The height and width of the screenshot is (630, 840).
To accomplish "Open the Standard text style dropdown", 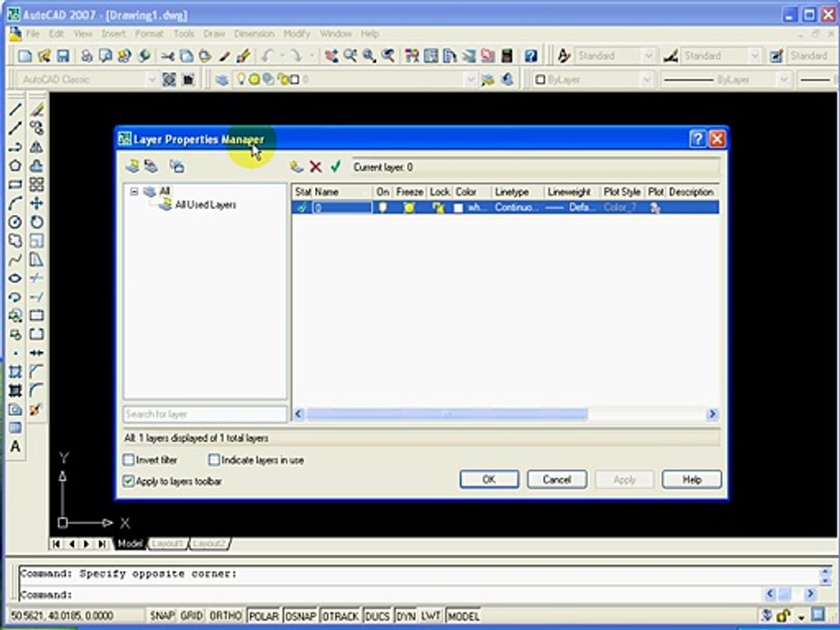I will pyautogui.click(x=648, y=56).
